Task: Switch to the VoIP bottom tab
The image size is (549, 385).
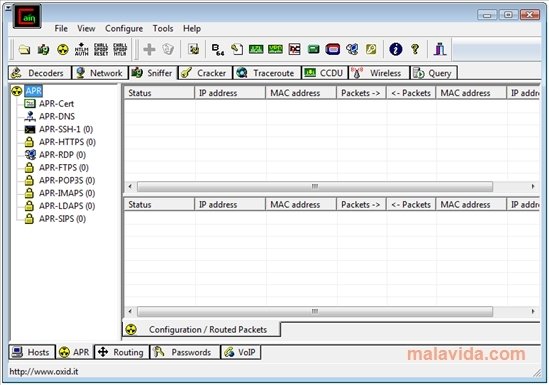Action: [x=241, y=352]
